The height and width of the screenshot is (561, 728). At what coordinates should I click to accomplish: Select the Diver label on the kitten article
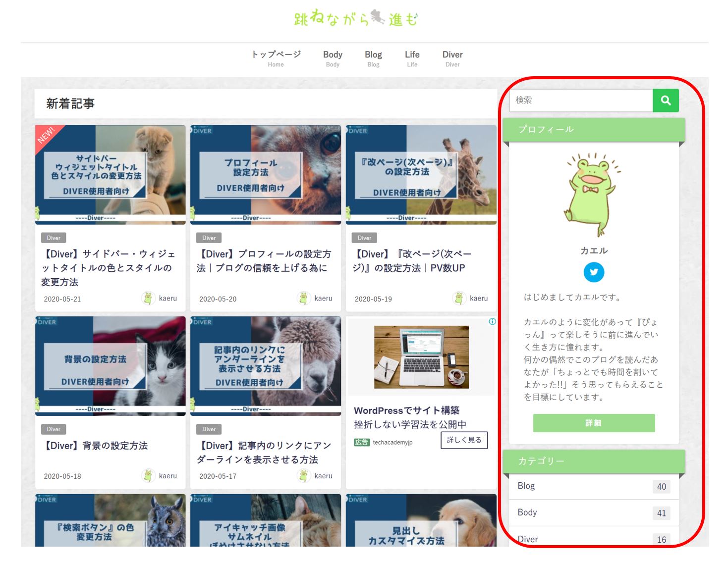click(53, 238)
